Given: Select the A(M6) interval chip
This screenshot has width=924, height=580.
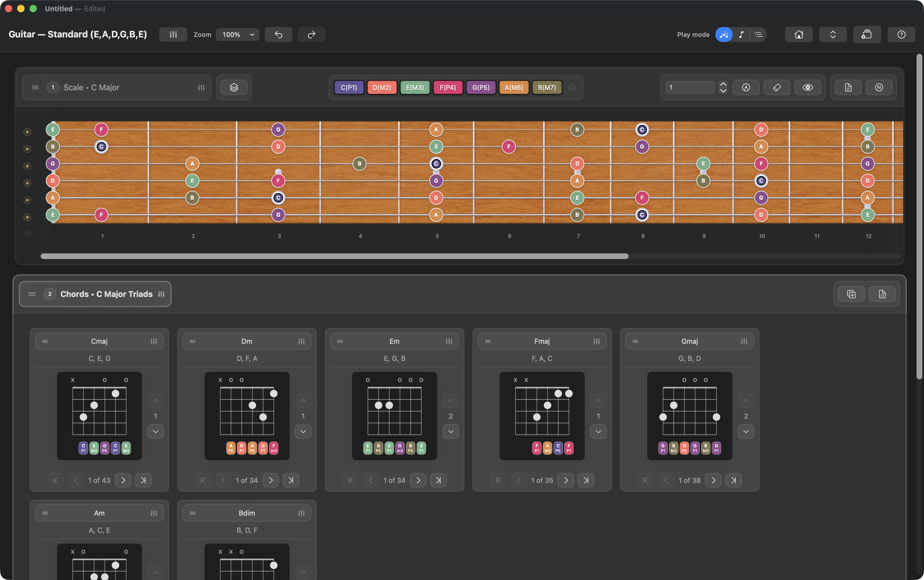Looking at the screenshot, I should point(514,87).
